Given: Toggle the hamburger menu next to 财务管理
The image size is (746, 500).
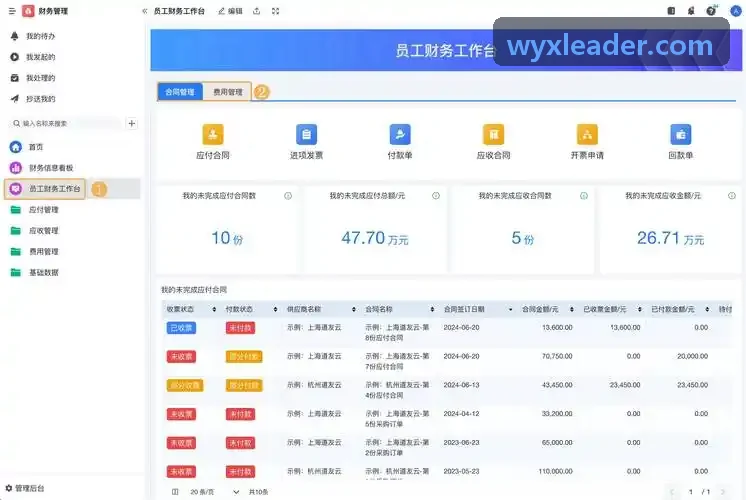Looking at the screenshot, I should pyautogui.click(x=12, y=11).
